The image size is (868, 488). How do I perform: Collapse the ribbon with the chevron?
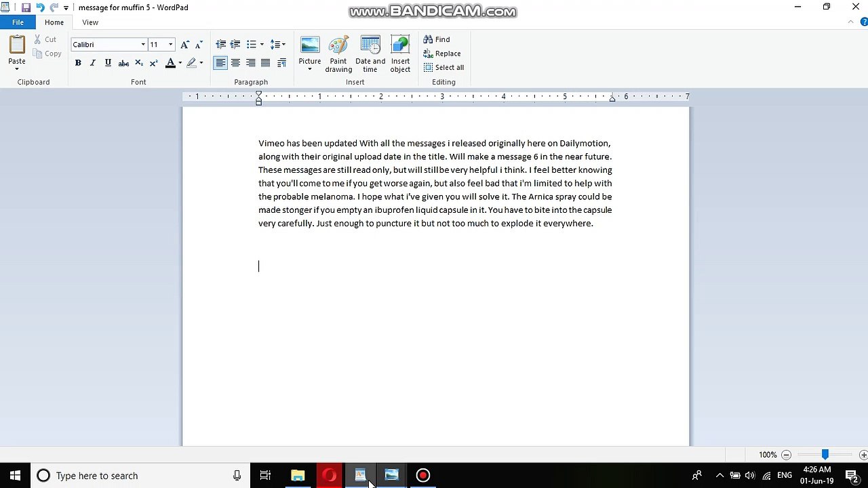coord(851,22)
